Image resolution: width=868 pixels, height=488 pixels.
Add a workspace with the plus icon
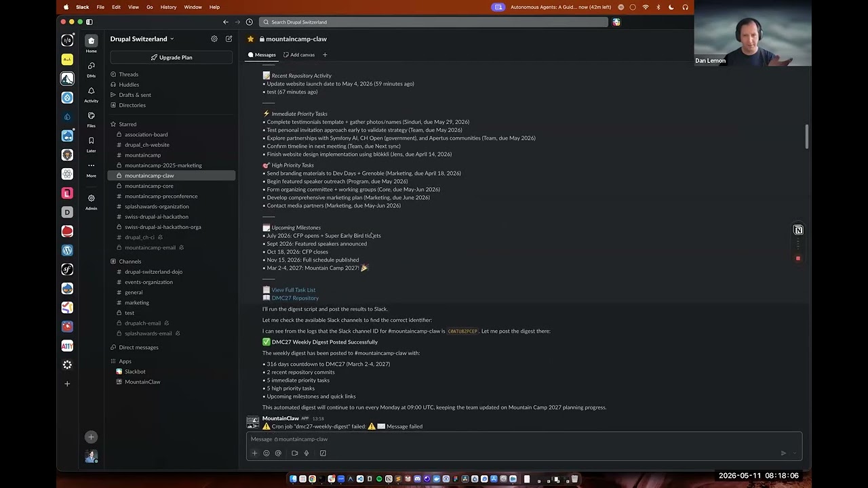click(67, 384)
